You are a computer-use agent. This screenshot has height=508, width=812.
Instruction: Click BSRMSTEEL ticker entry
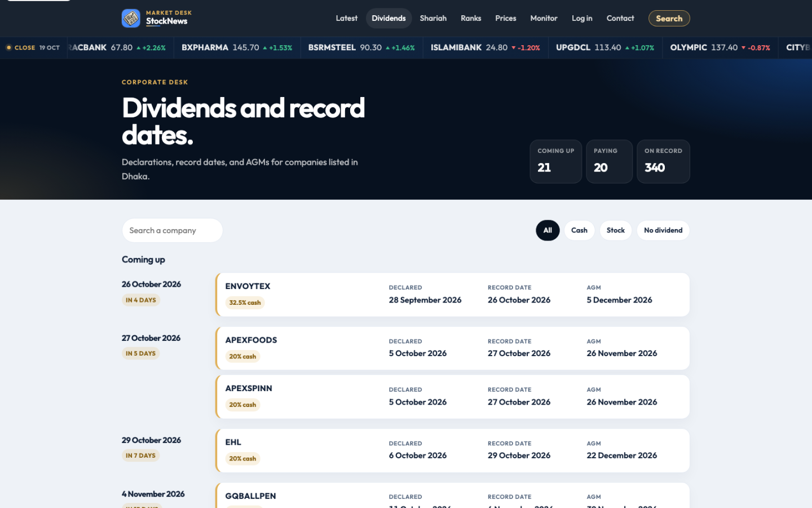361,47
